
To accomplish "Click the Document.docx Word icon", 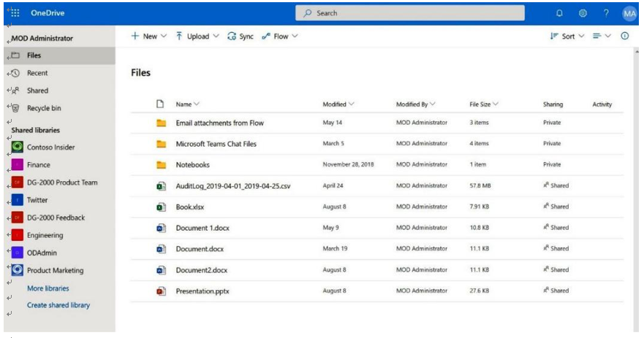I will 161,249.
